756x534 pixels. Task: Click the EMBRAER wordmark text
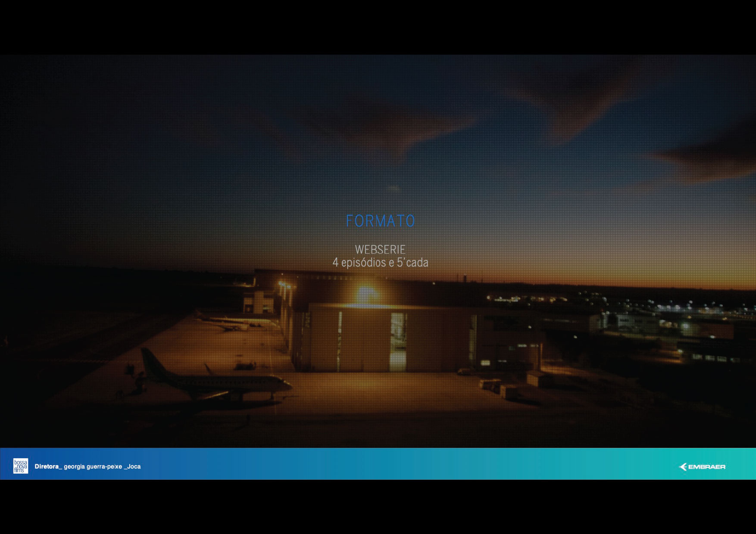(x=706, y=467)
